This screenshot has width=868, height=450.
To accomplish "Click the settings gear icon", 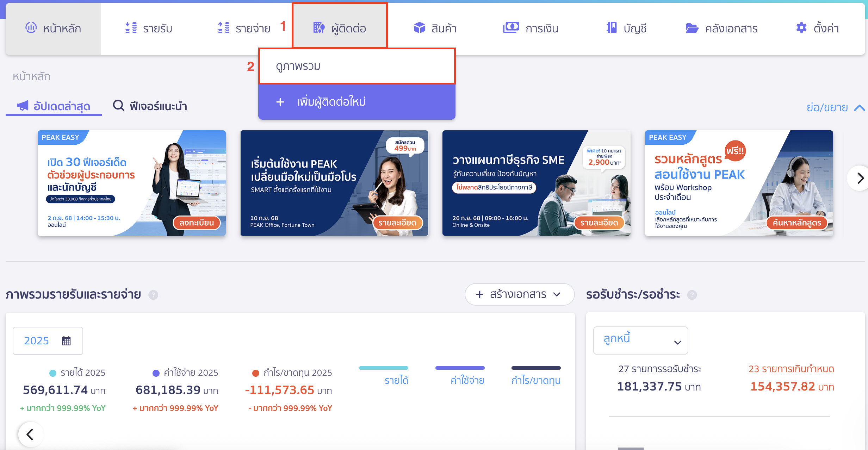I will point(801,27).
